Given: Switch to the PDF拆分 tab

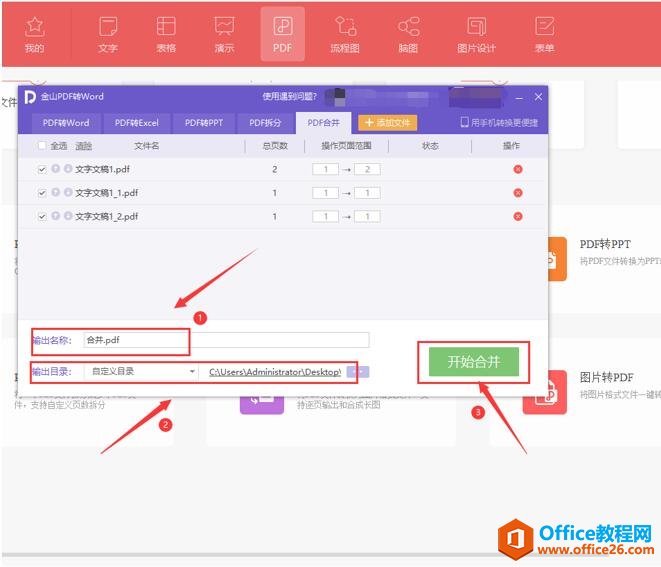Looking at the screenshot, I should tap(265, 123).
